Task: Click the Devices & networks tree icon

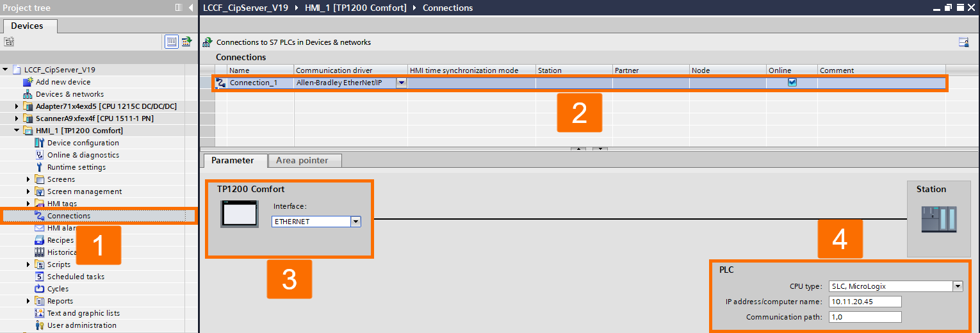Action: click(x=28, y=94)
